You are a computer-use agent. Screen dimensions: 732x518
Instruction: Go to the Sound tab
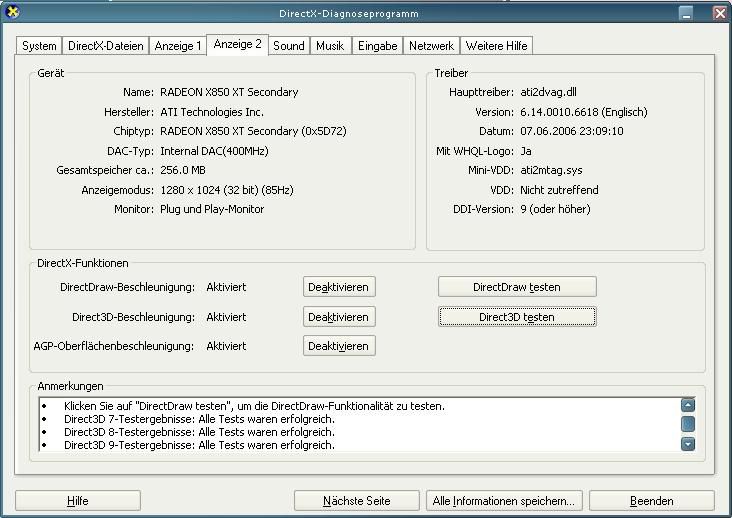[x=288, y=46]
